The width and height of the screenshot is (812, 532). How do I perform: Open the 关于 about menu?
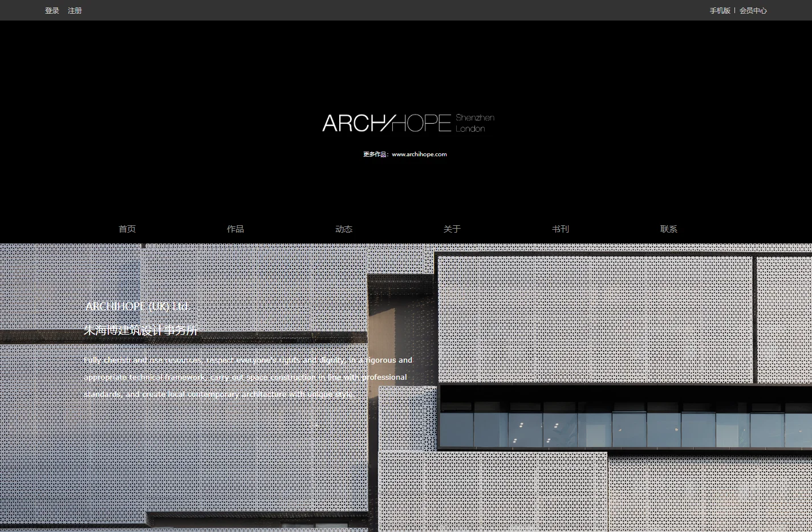tap(452, 229)
